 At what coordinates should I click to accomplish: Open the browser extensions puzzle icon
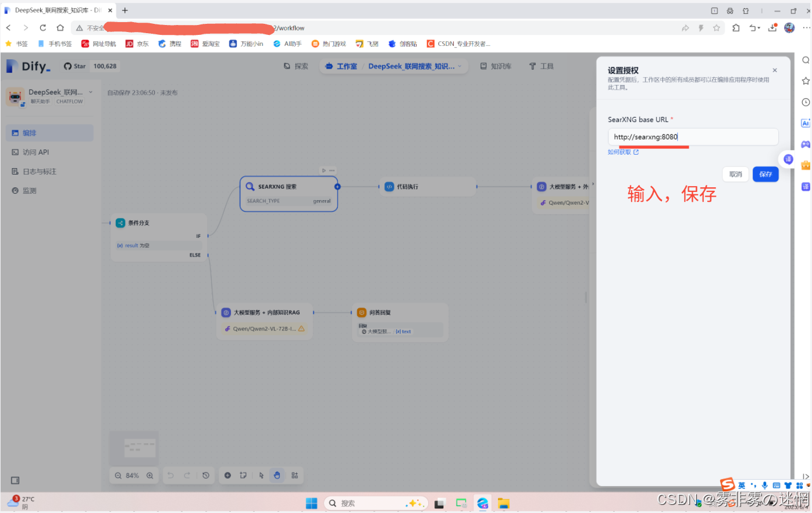click(x=736, y=28)
